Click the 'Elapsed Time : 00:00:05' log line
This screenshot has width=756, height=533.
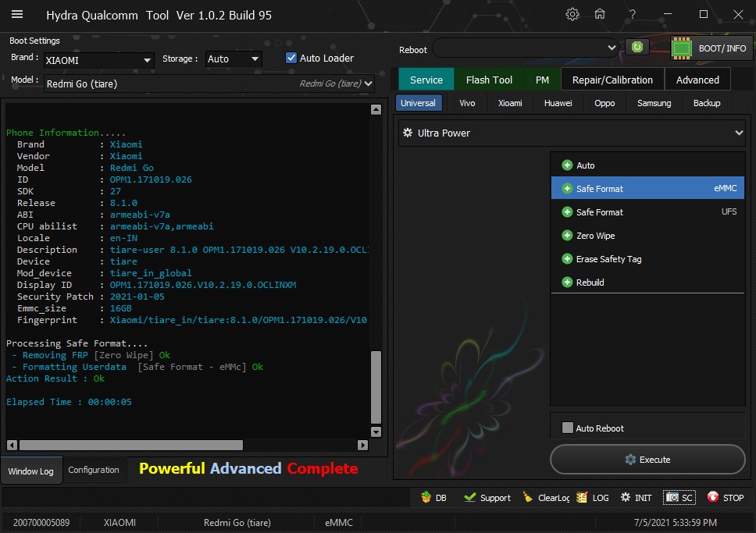coord(69,402)
